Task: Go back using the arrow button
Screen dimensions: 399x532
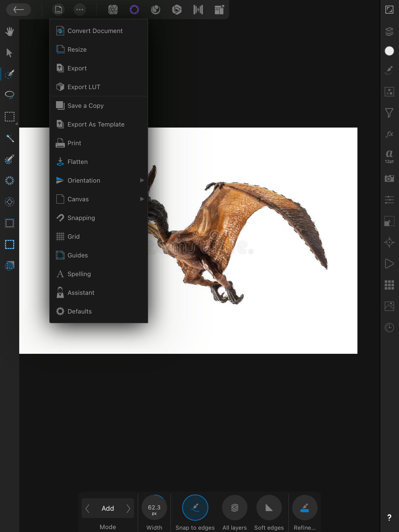Action: point(19,10)
